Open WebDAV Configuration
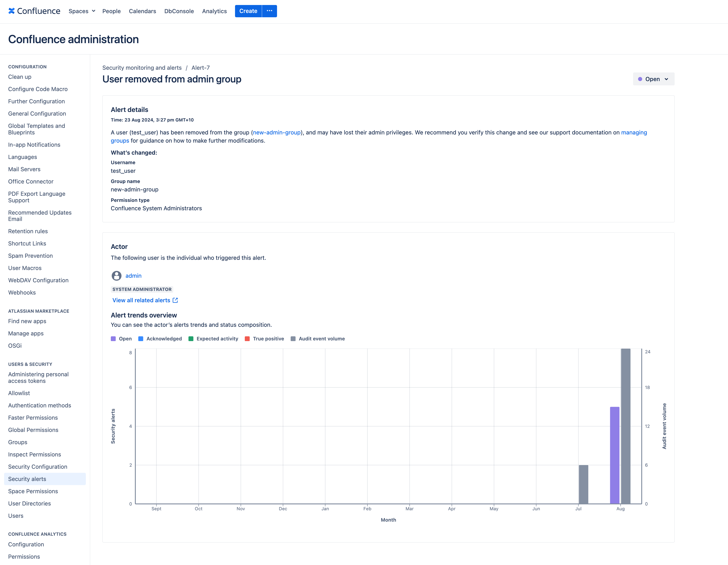Screen dimensions: 728x565 (x=38, y=280)
